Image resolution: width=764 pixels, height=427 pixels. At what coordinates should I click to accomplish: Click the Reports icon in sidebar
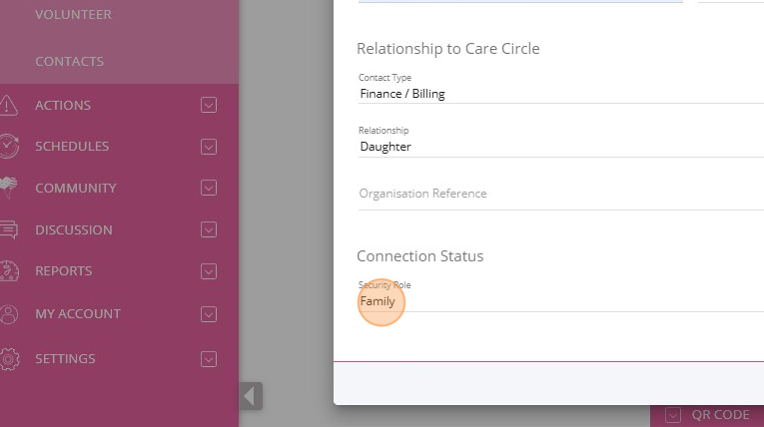(x=9, y=271)
